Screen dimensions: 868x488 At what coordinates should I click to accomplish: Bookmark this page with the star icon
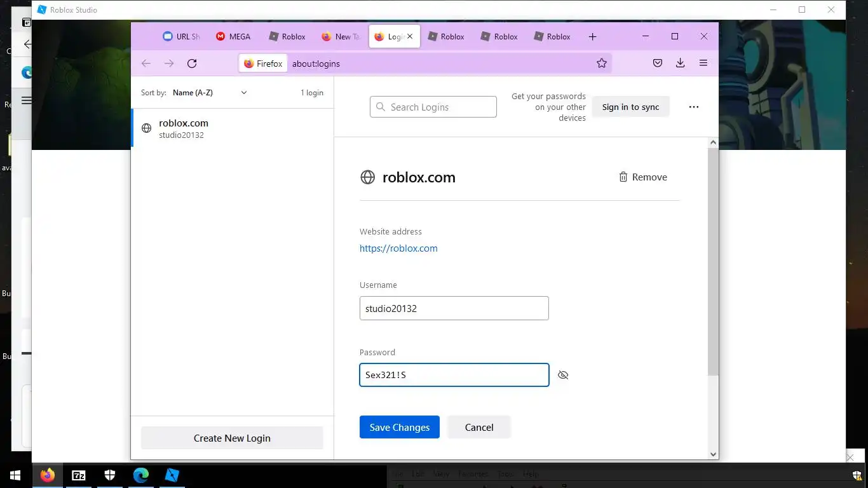602,64
